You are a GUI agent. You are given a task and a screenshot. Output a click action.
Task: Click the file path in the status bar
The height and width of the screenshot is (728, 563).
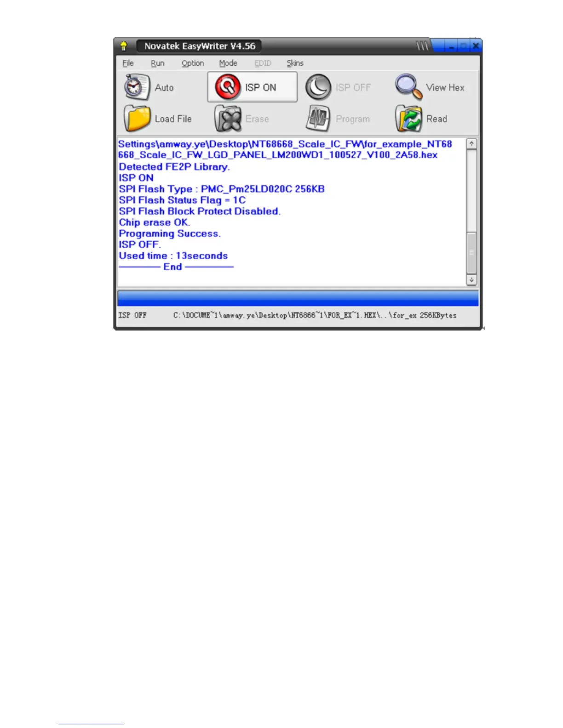(295, 315)
